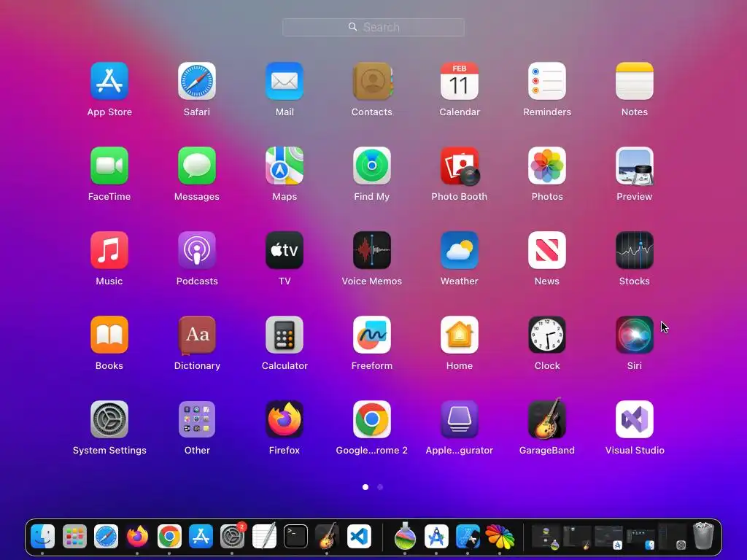Screen dimensions: 747x560
Task: Launch Photo Booth
Action: pyautogui.click(x=460, y=166)
